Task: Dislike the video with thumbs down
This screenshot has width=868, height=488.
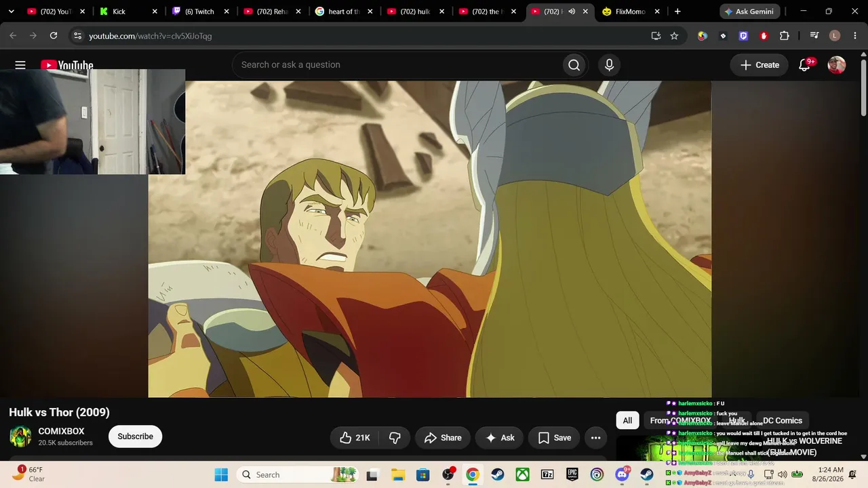Action: tap(395, 438)
